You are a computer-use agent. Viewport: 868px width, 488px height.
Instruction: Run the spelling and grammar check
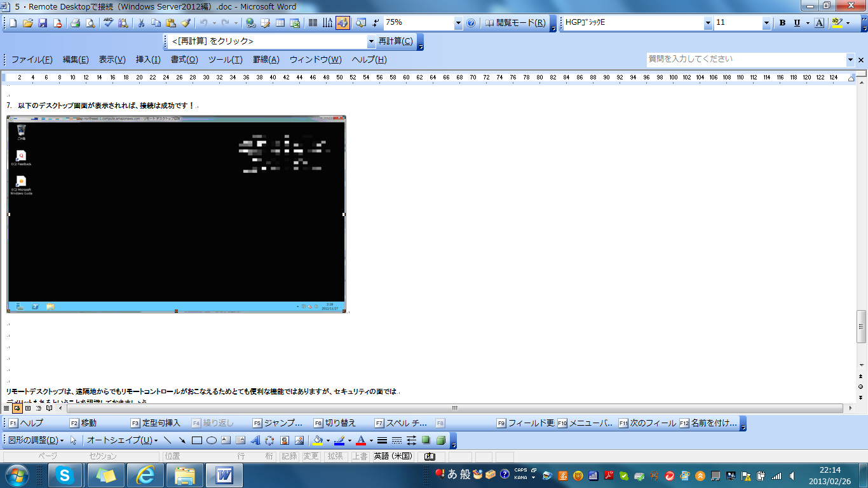[108, 23]
